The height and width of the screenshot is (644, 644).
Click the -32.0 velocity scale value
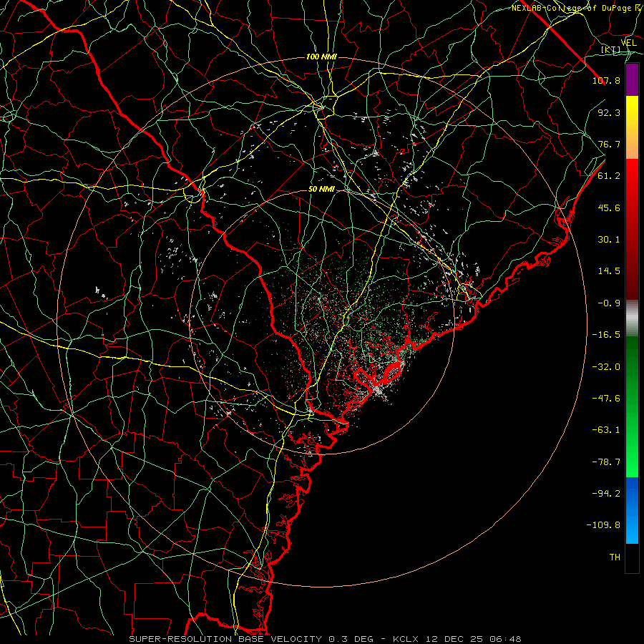tap(606, 367)
